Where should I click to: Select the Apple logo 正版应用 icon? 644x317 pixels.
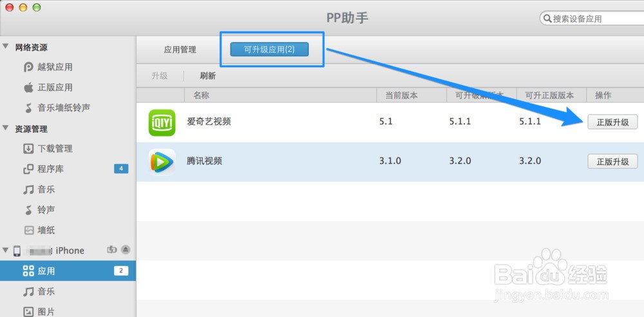point(28,88)
